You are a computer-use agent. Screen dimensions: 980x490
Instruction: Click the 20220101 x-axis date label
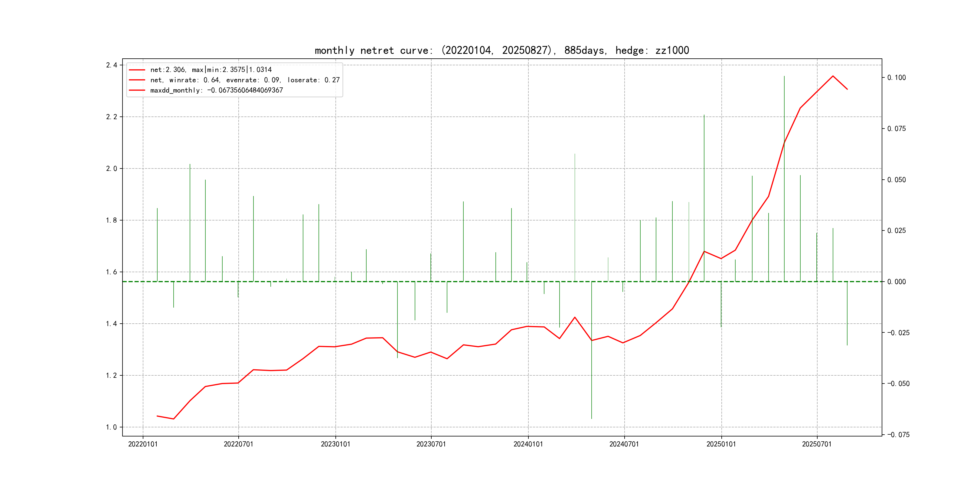coord(143,444)
